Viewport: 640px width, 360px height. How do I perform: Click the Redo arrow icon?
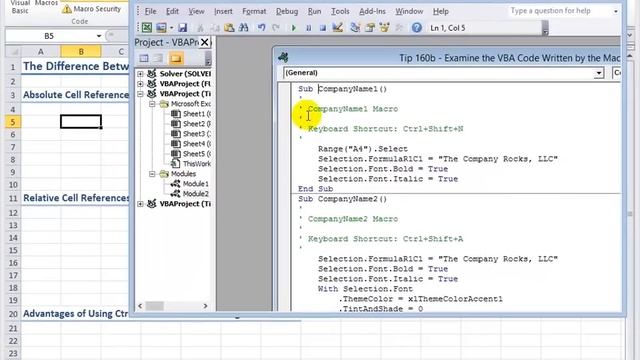click(x=276, y=28)
